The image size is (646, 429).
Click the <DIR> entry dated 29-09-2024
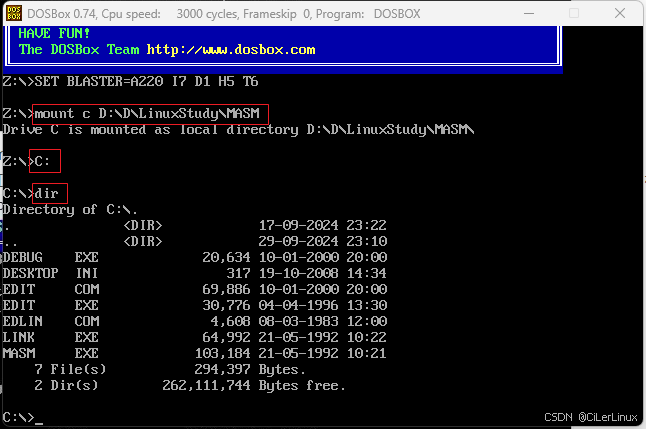pos(143,241)
